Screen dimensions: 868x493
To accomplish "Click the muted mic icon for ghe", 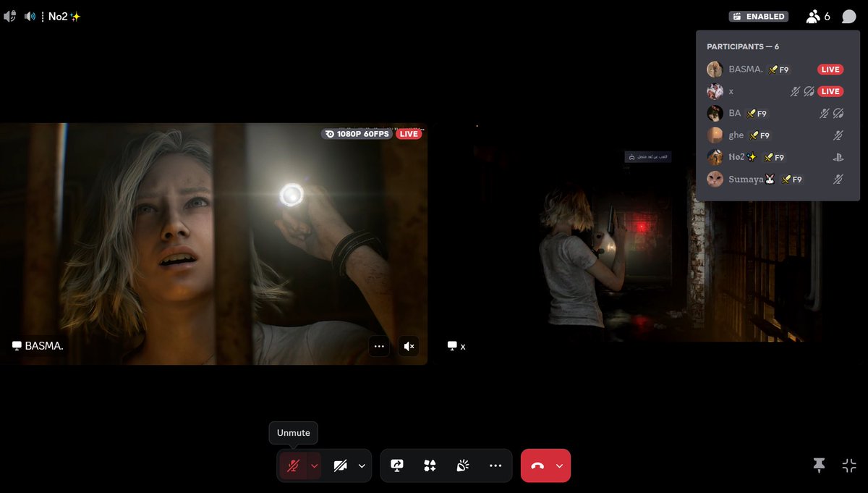I will coord(838,135).
